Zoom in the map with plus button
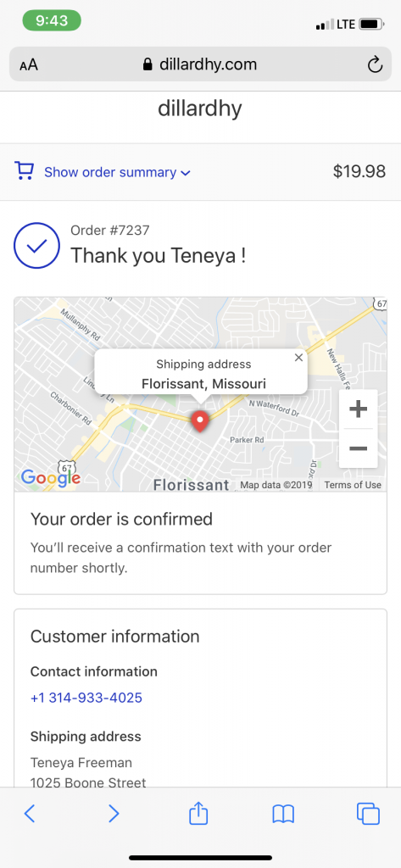 359,409
